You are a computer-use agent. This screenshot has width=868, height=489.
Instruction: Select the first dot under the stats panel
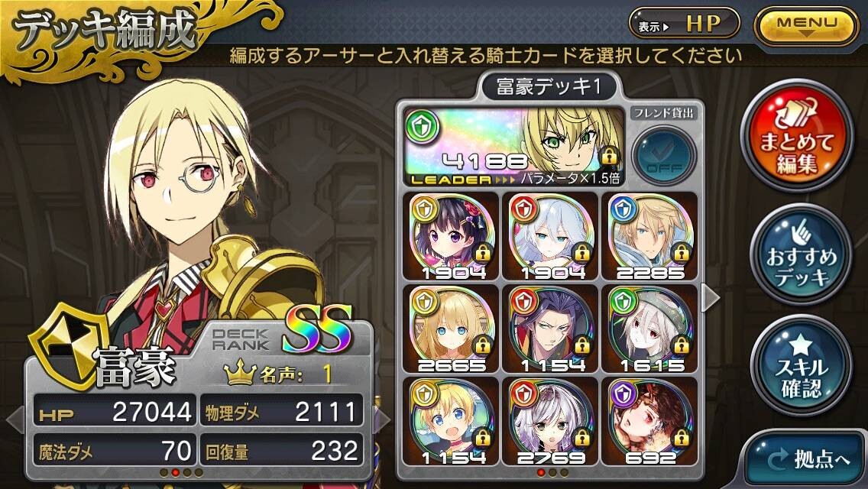click(x=164, y=472)
